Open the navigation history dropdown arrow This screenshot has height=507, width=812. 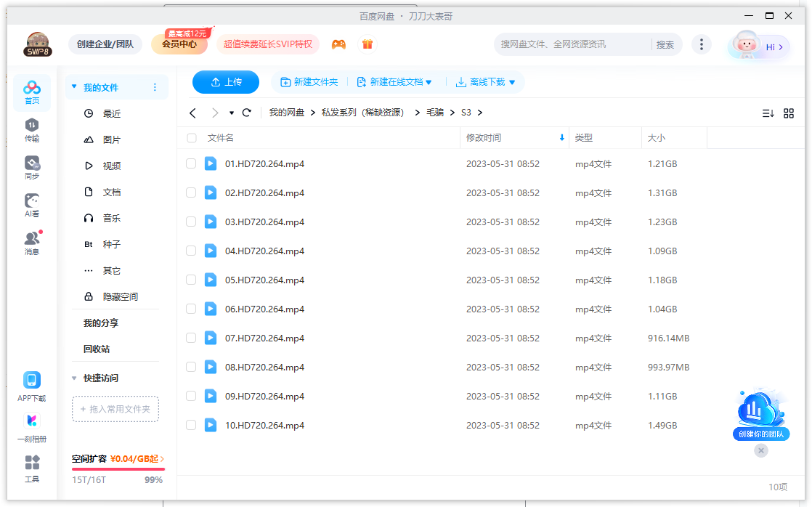pyautogui.click(x=232, y=113)
